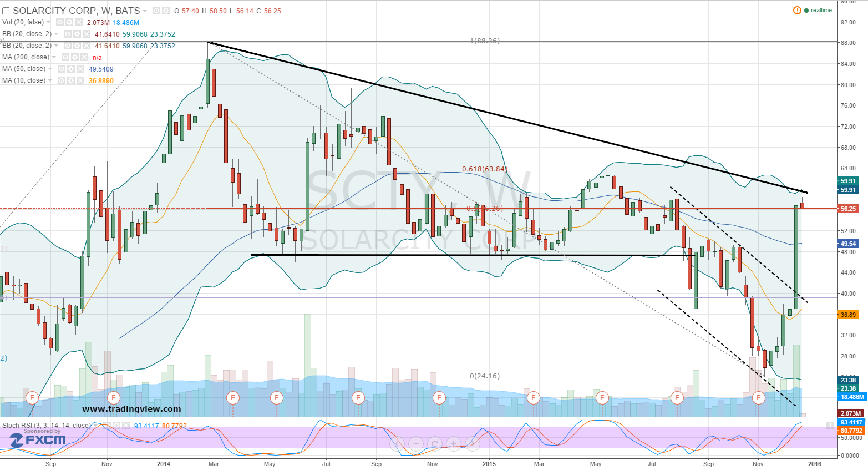Viewport: 868px width, 470px height.
Task: Click the chart scroll-left arrow button
Action: [x=397, y=443]
